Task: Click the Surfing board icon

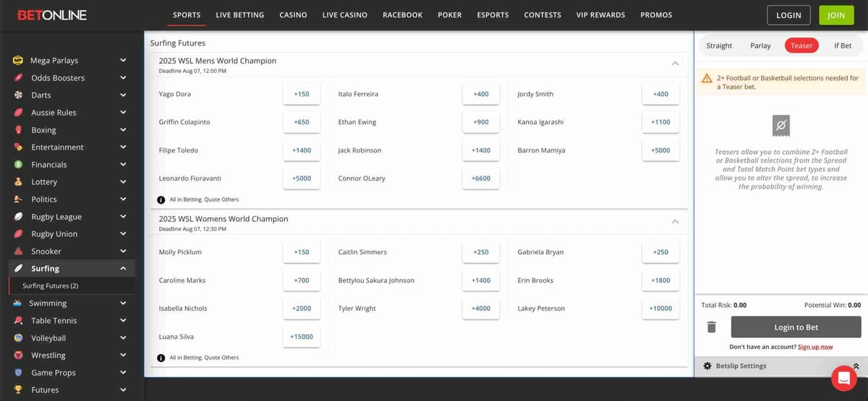Action: click(18, 269)
